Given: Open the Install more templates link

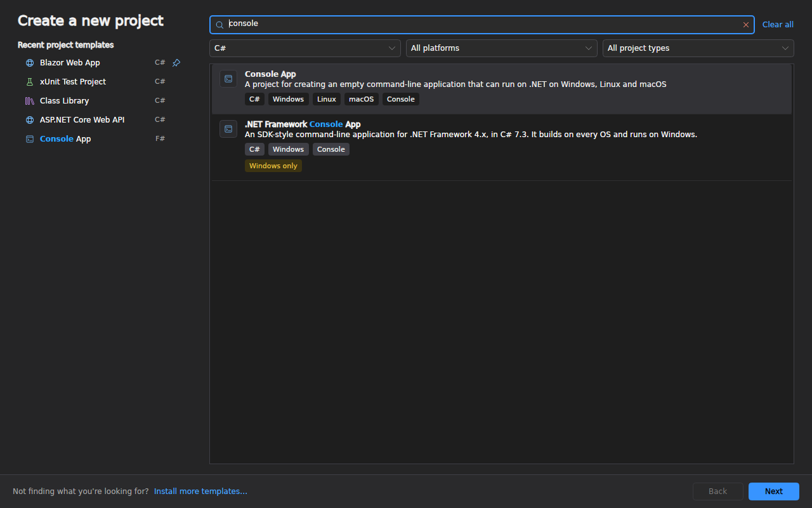Looking at the screenshot, I should pos(200,491).
